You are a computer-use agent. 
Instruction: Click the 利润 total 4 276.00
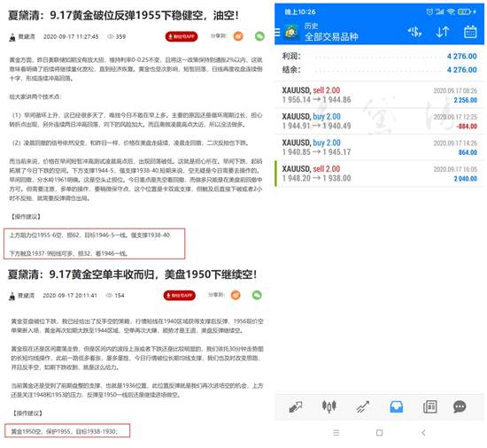click(x=461, y=56)
